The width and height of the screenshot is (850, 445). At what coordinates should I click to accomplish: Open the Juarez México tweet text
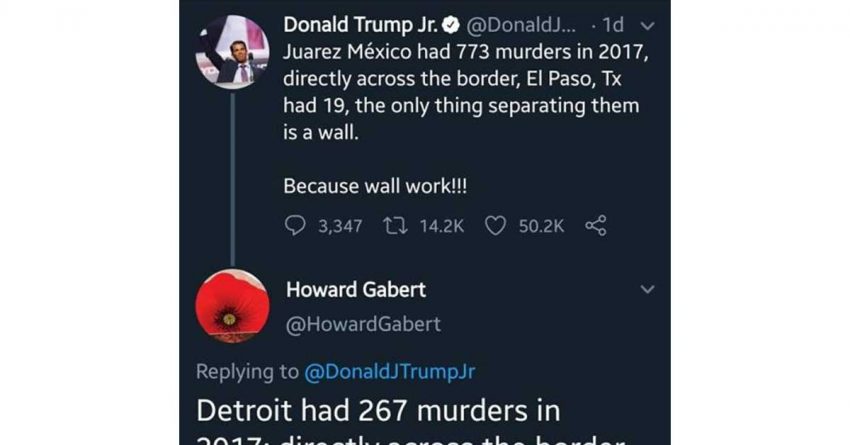[466, 92]
